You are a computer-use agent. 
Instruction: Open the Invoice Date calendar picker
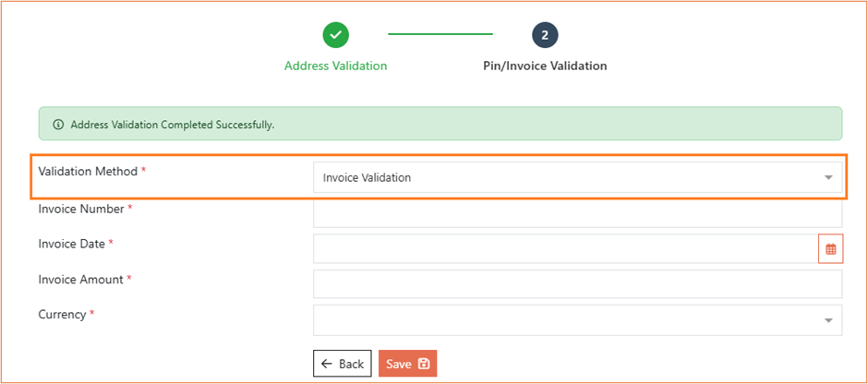pyautogui.click(x=830, y=249)
